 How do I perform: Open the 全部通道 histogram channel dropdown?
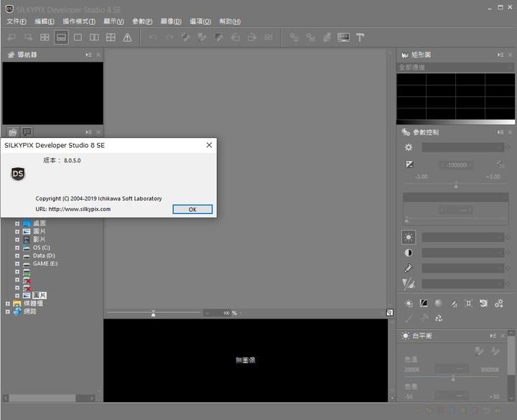[455, 67]
